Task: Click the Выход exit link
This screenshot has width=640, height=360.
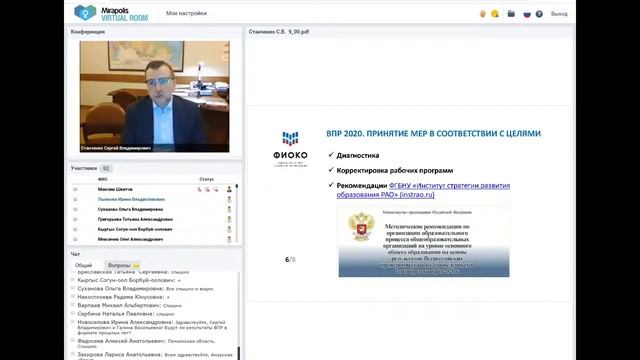Action: click(559, 14)
